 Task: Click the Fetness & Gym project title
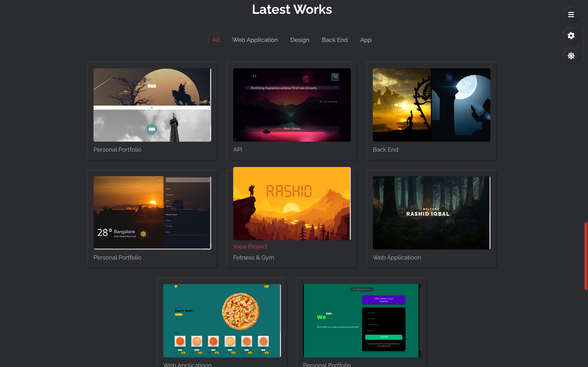[253, 257]
